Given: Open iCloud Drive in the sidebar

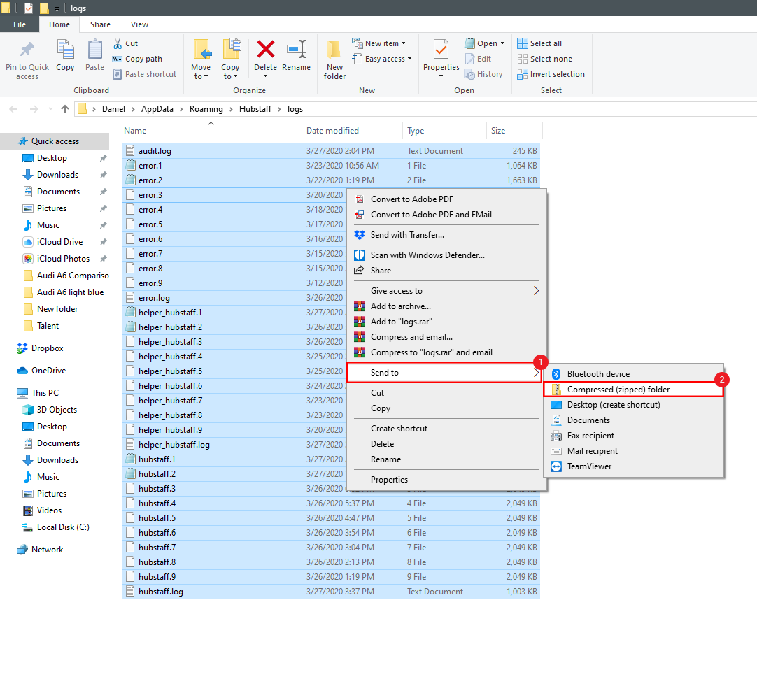Looking at the screenshot, I should pos(59,242).
